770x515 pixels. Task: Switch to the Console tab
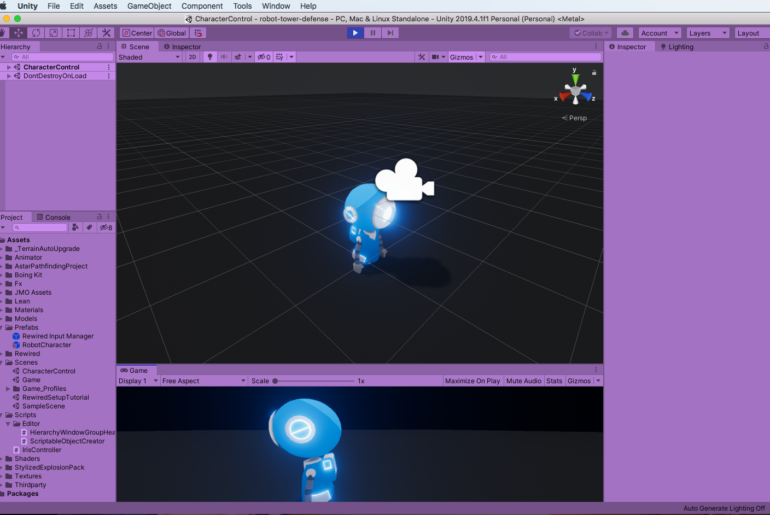click(x=56, y=217)
